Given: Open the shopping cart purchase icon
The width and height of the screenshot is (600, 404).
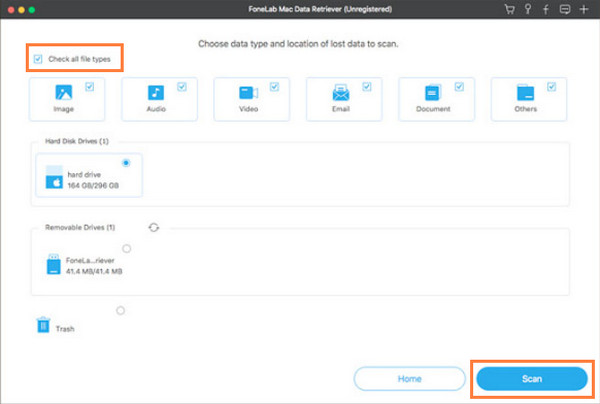Looking at the screenshot, I should click(509, 9).
